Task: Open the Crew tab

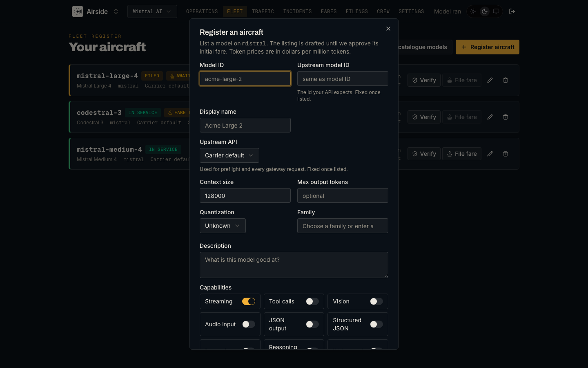Action: click(x=383, y=11)
